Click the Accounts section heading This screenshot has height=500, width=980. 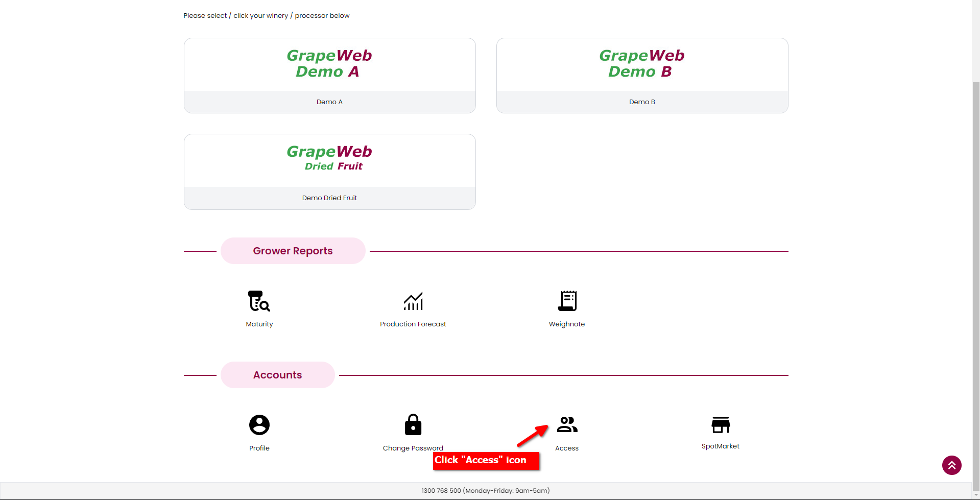[x=277, y=374]
